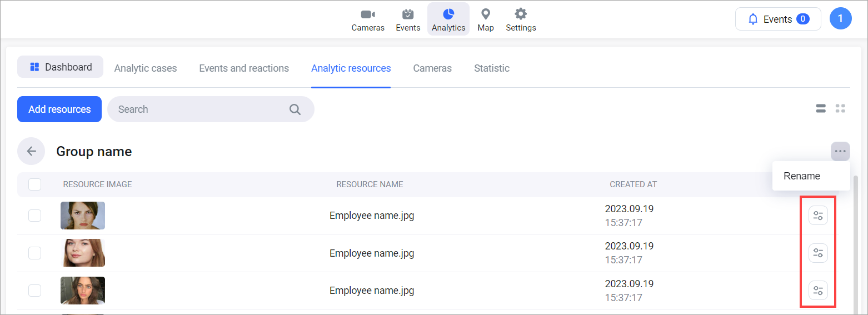Click the first employee face thumbnail
This screenshot has height=315, width=868.
click(x=83, y=216)
